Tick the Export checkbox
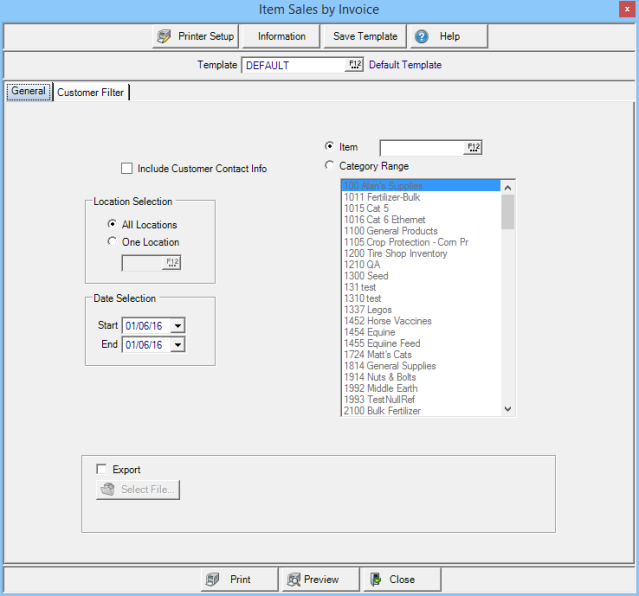Screen dimensions: 639x596 click(x=101, y=469)
